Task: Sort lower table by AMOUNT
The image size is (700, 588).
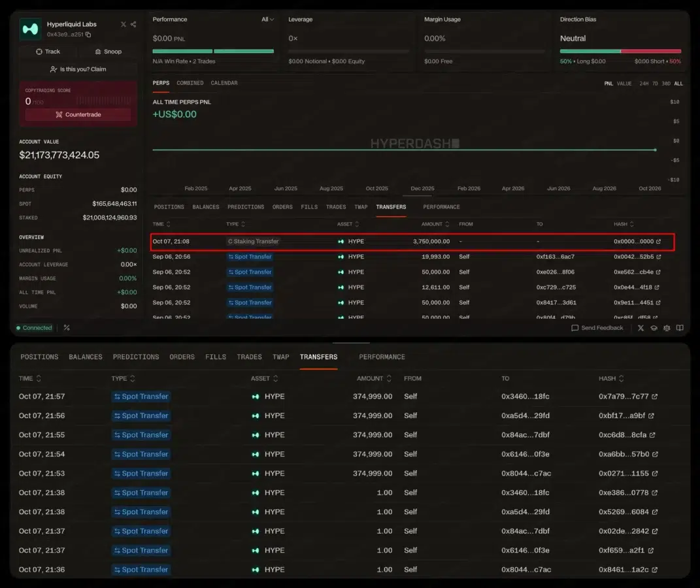Action: point(374,378)
